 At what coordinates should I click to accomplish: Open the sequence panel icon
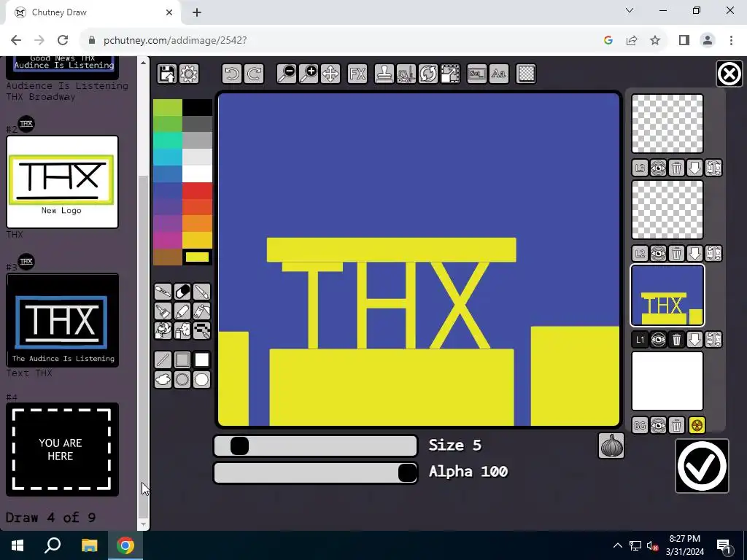click(x=477, y=74)
